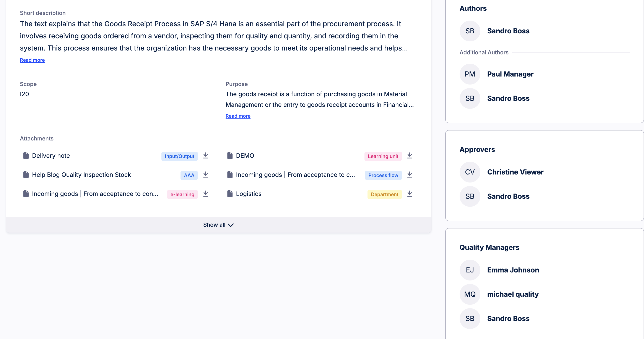Open Paul Manager's author profile

tap(510, 74)
